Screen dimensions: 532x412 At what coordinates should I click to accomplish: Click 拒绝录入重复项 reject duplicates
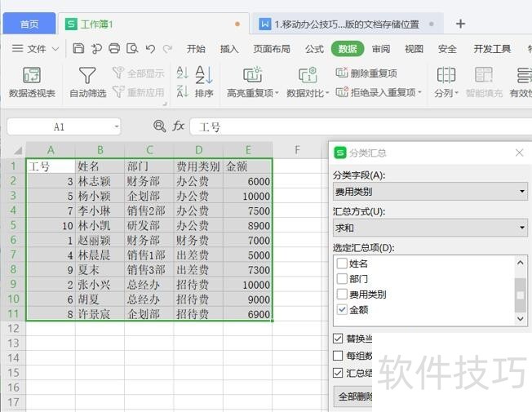tap(379, 92)
